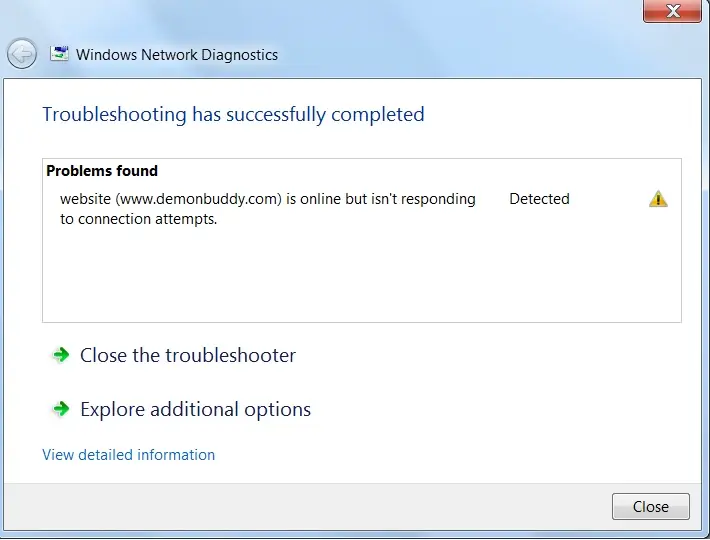Viewport: 710px width, 540px height.
Task: Click the green arrow beside Explore additional options
Action: (x=61, y=409)
